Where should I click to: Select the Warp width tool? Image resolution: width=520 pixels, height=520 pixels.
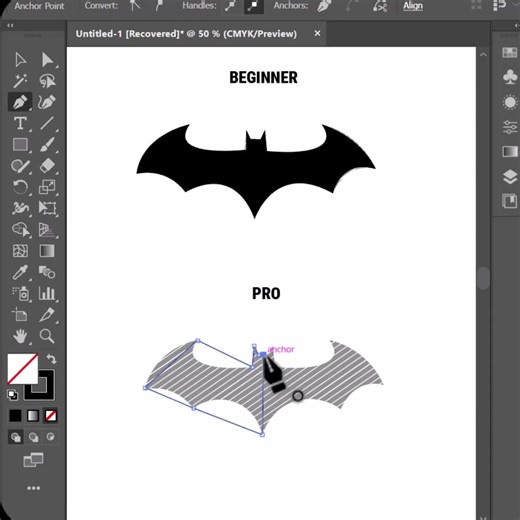click(x=20, y=208)
